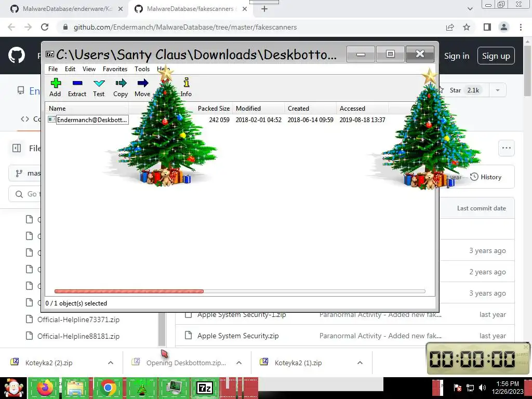Open the Deskbottom.zip download options chevron
This screenshot has width=532, height=399.
[239, 363]
